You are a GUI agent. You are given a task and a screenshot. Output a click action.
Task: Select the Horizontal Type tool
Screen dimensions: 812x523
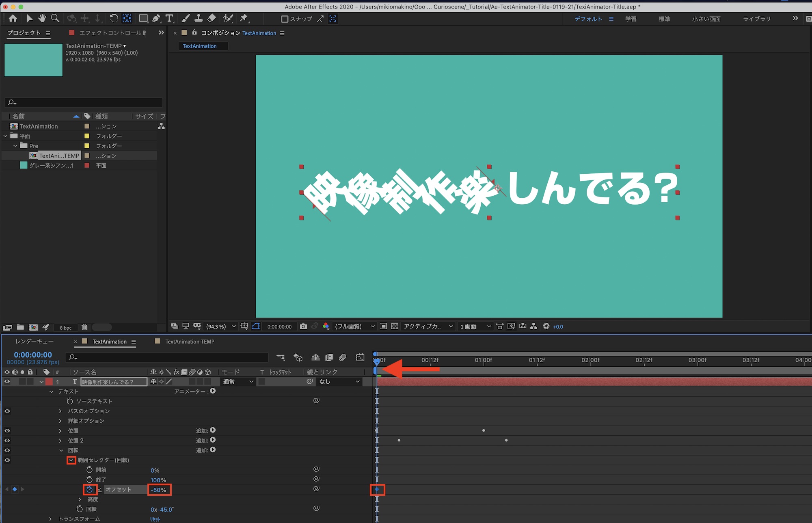click(169, 19)
